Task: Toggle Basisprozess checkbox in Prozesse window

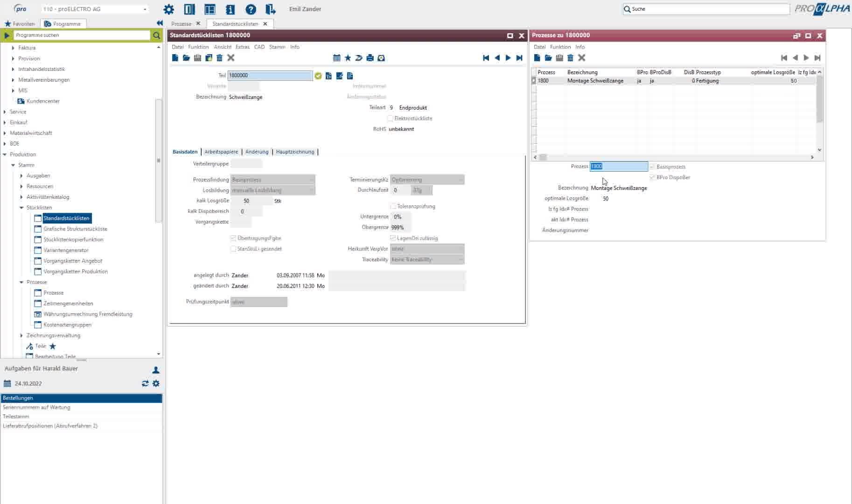Action: (x=652, y=167)
